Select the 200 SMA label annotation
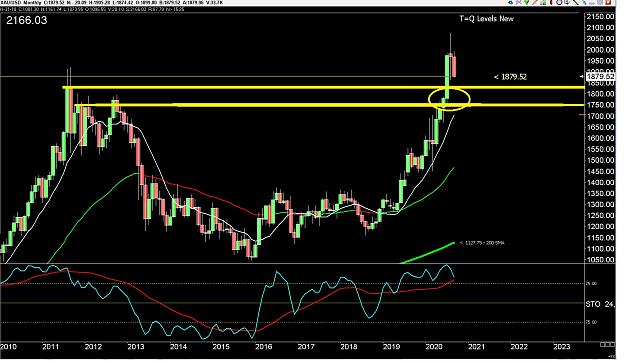Screen dimensions: 625x362 pos(482,242)
